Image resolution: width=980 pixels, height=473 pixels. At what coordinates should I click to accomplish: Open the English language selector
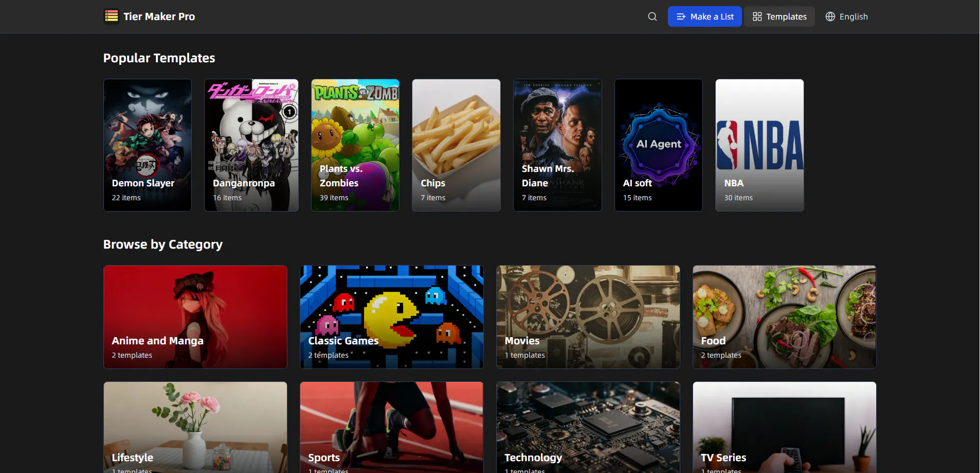(x=847, y=16)
